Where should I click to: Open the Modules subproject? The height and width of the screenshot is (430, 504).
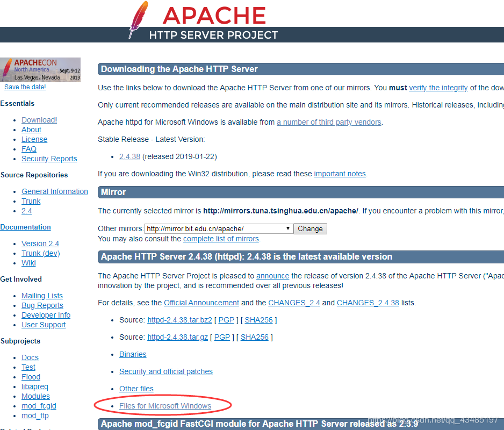click(x=35, y=396)
